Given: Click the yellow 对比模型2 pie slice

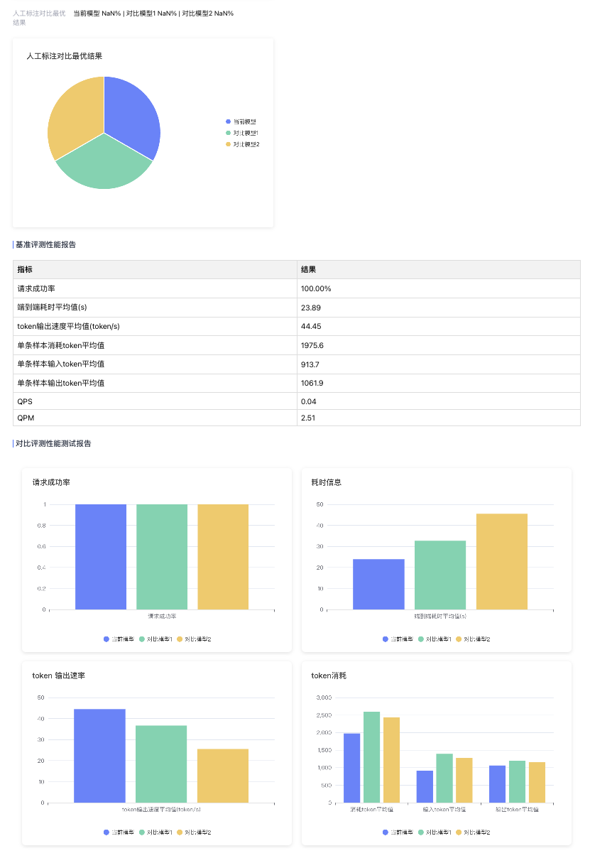Looking at the screenshot, I should tap(72, 114).
